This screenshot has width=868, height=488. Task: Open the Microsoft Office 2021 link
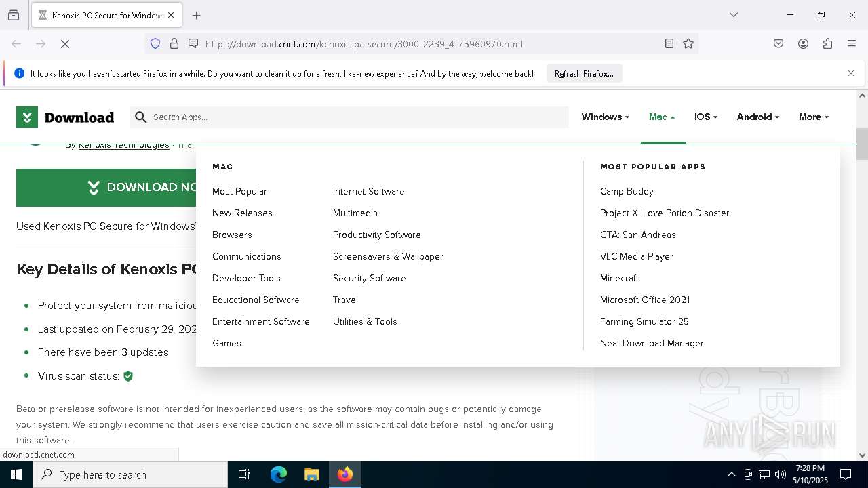(x=645, y=300)
